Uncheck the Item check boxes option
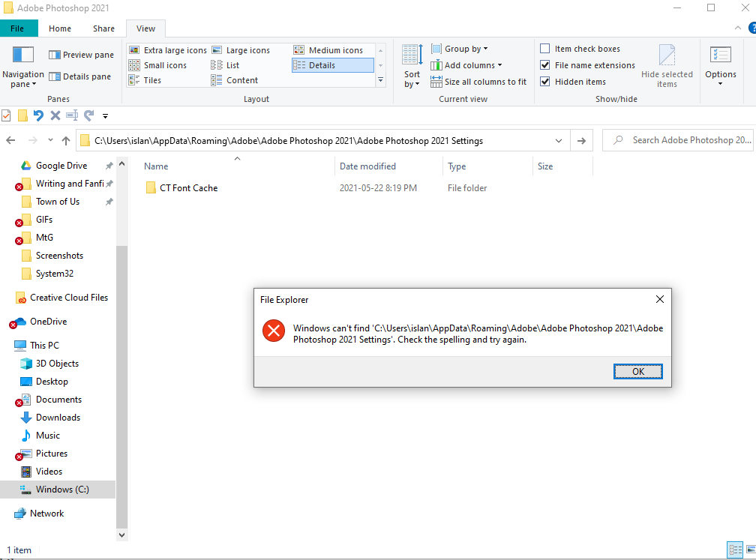 pyautogui.click(x=544, y=48)
